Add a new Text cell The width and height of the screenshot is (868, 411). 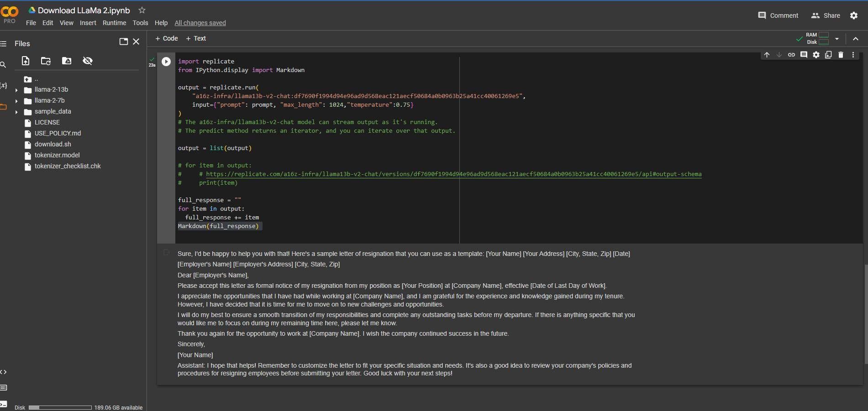click(196, 38)
